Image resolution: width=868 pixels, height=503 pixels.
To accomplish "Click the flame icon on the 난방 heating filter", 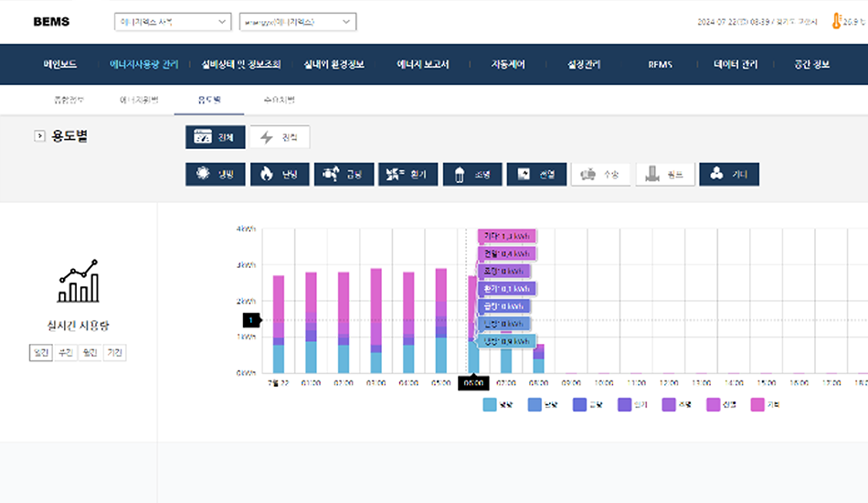I will tap(266, 175).
